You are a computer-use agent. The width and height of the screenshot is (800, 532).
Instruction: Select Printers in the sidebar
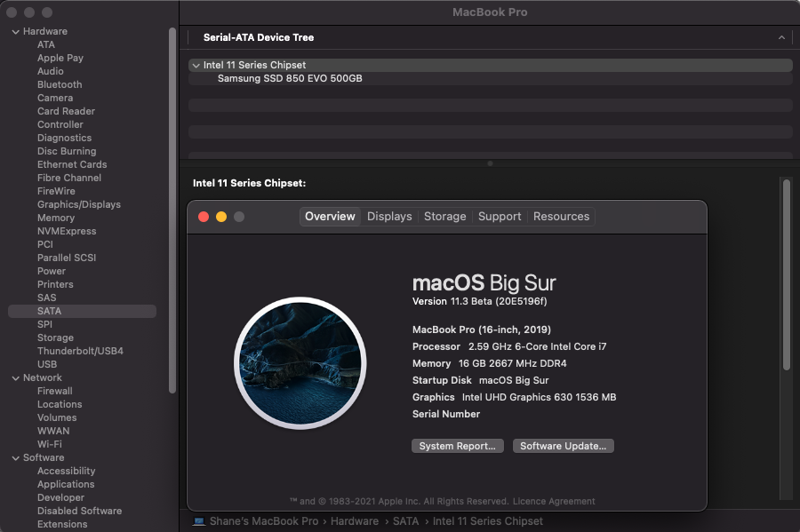coord(55,284)
